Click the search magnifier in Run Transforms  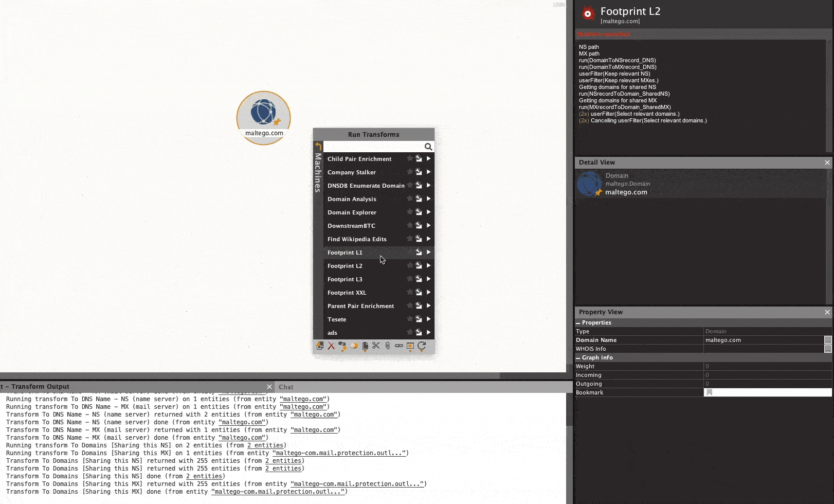click(428, 147)
